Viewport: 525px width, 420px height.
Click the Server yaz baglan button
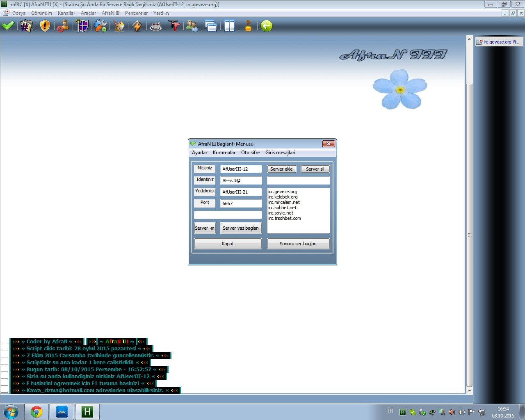(x=241, y=228)
